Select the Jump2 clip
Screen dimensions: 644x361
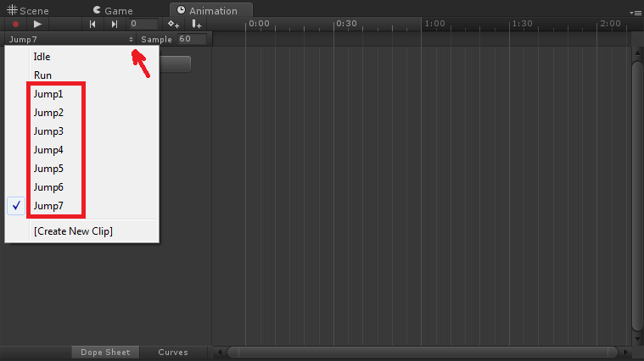(x=81, y=113)
